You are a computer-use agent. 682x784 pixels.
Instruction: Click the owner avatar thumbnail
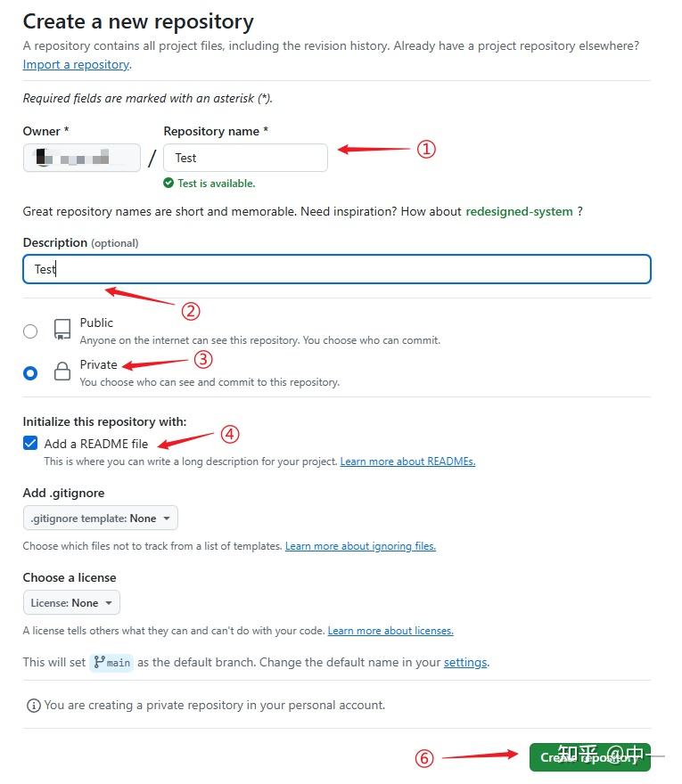(x=40, y=157)
